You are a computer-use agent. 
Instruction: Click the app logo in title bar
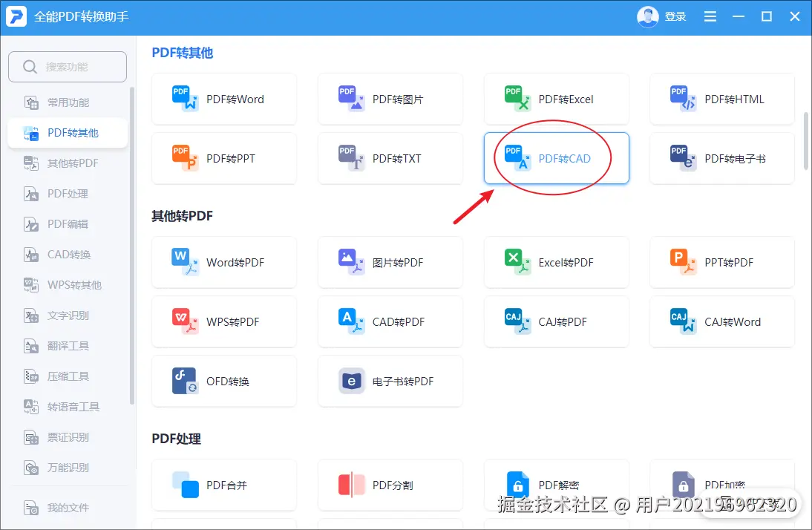(x=16, y=16)
